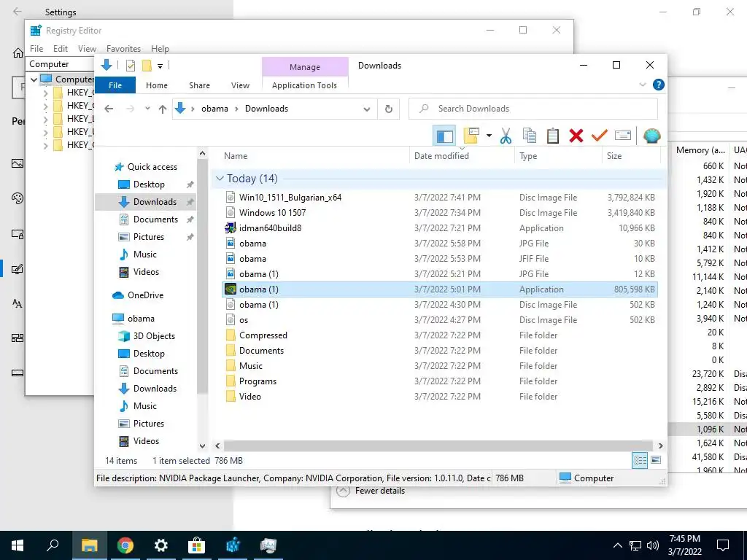Image resolution: width=747 pixels, height=560 pixels.
Task: Sort by the Size column header
Action: tap(631, 156)
